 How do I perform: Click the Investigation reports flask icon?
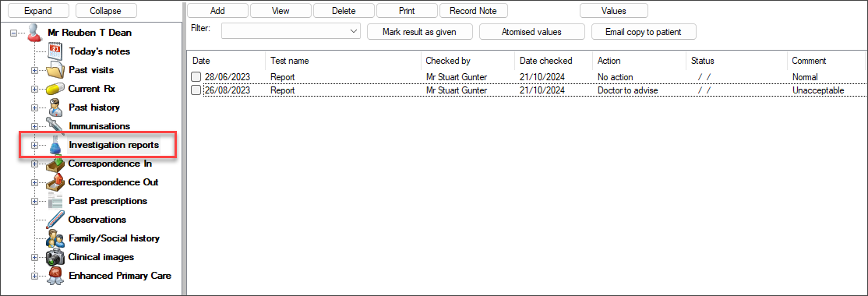point(55,146)
